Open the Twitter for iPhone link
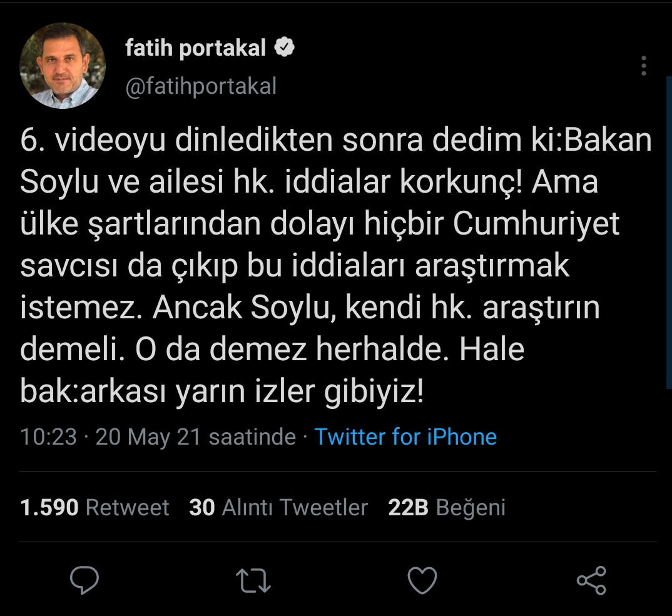Viewport: 672px width, 616px height. point(407,437)
